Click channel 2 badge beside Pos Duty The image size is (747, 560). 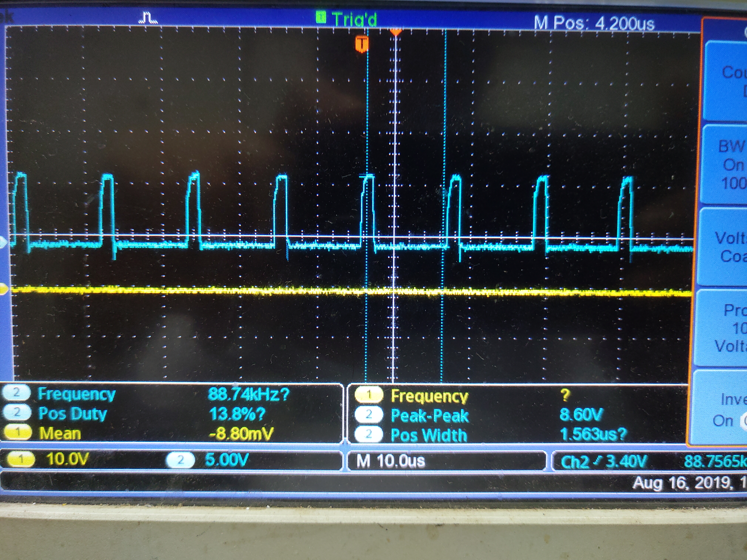click(16, 412)
